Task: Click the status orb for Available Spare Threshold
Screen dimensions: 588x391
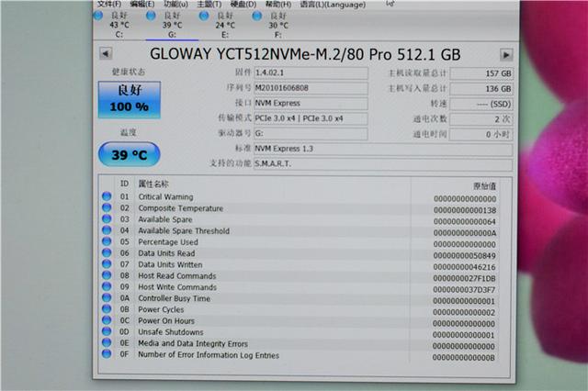Action: [x=107, y=230]
